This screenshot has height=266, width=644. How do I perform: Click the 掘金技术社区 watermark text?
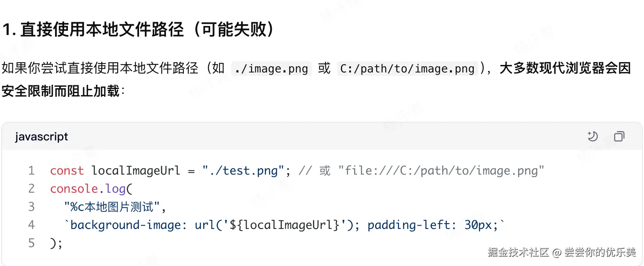point(518,252)
